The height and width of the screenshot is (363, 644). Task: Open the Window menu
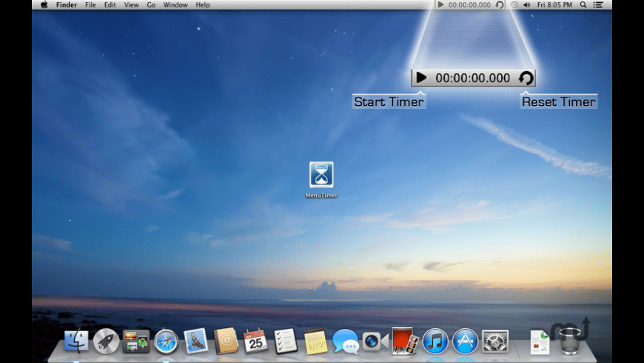pos(175,4)
